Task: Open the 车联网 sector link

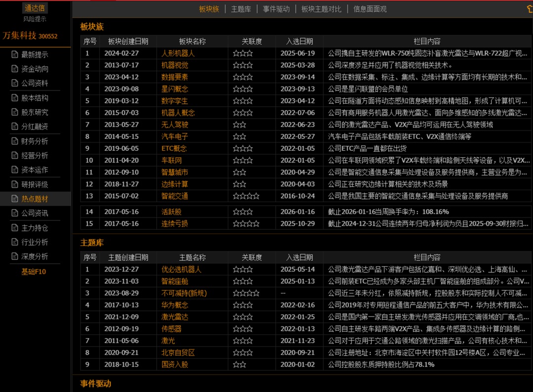Action: (171, 161)
